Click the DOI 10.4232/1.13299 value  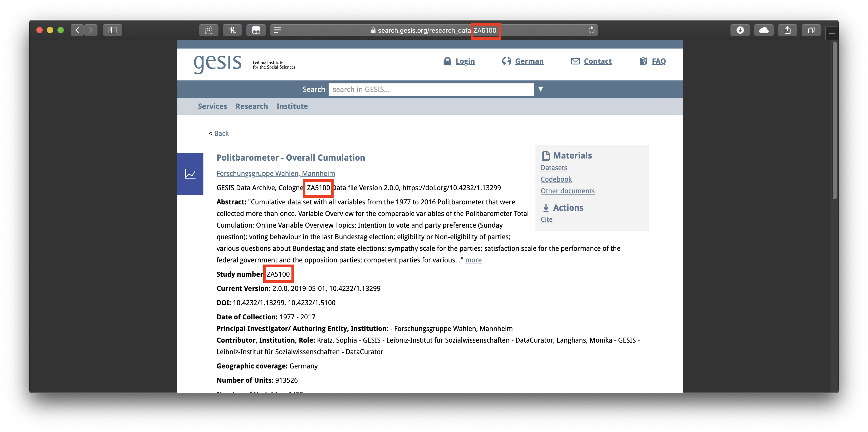click(x=259, y=303)
